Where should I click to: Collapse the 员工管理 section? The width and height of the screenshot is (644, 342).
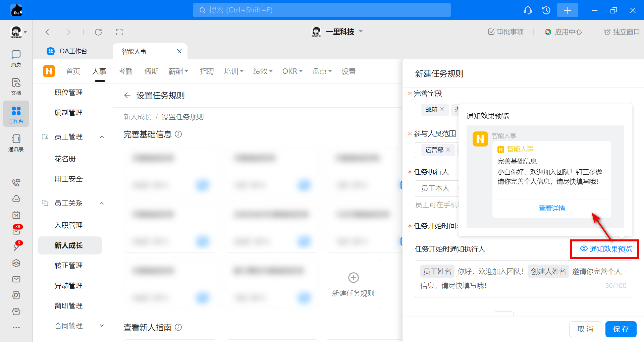[x=102, y=137]
